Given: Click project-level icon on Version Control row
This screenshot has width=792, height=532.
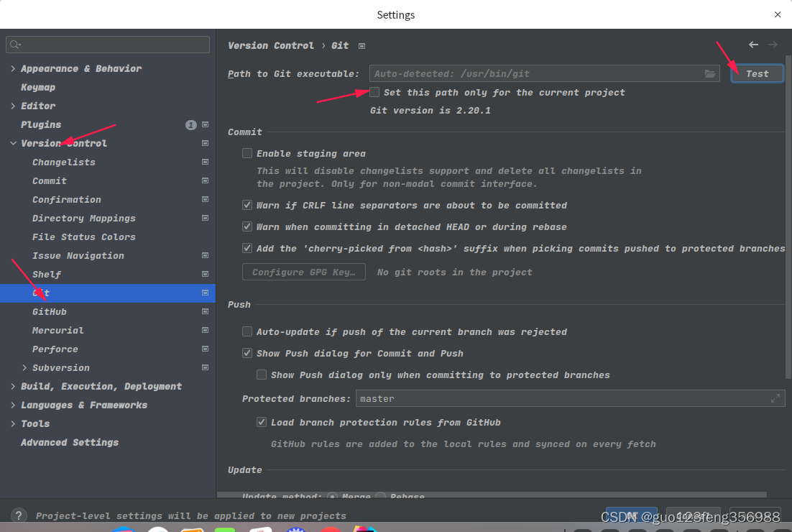Looking at the screenshot, I should tap(205, 143).
